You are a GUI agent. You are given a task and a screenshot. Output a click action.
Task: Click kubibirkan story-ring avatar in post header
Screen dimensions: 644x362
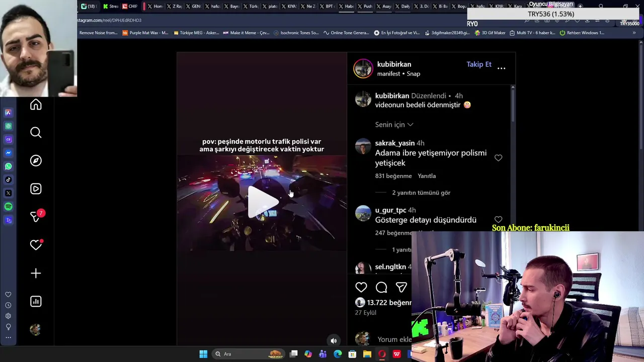click(x=363, y=68)
